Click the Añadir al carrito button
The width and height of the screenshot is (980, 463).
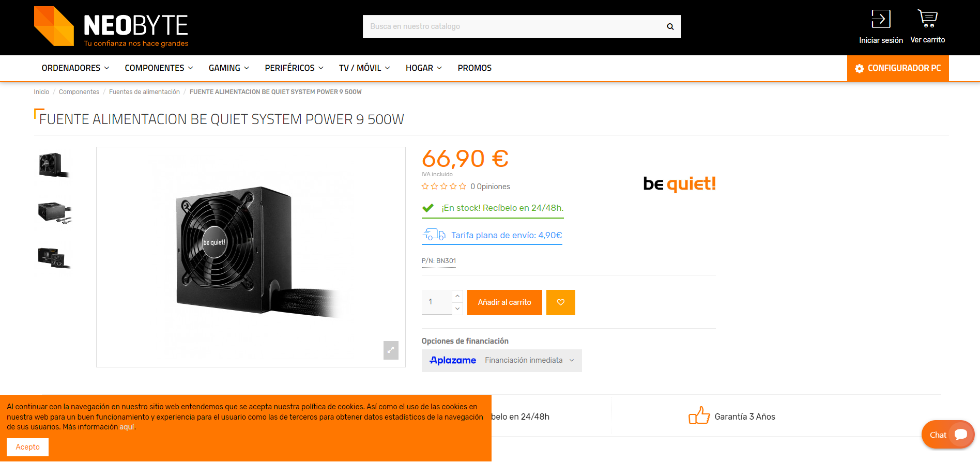coord(504,302)
